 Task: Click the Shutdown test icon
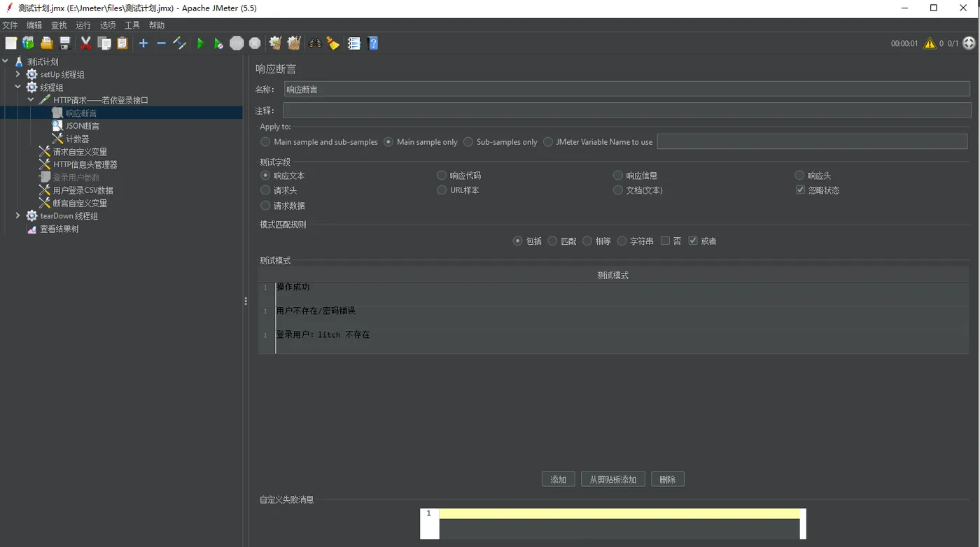(x=255, y=43)
